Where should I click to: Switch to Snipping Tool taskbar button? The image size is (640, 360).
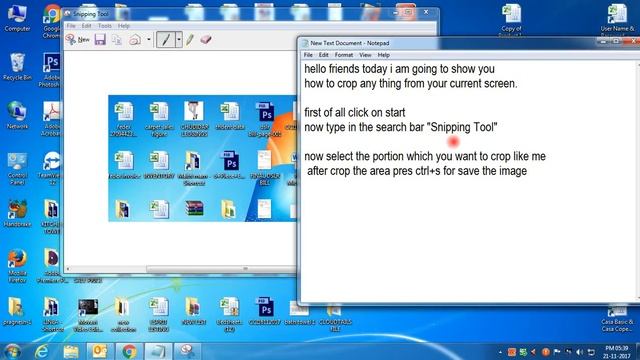tap(188, 351)
